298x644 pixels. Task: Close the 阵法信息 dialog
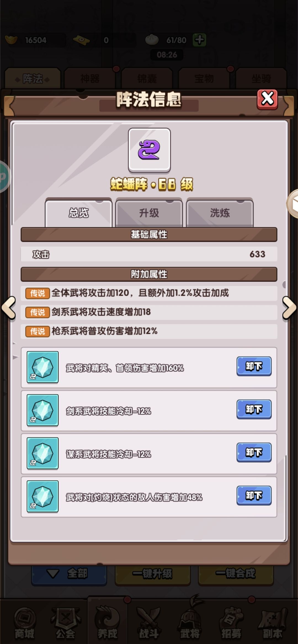[267, 99]
